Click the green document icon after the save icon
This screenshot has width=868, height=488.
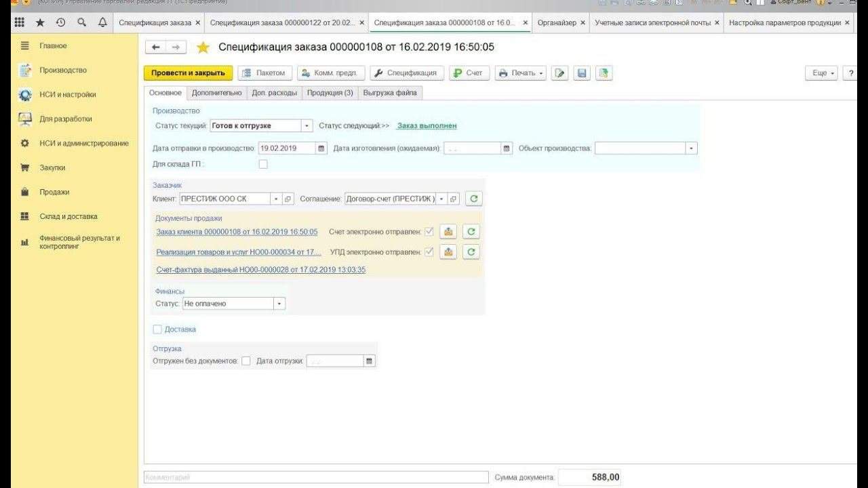[x=604, y=73]
